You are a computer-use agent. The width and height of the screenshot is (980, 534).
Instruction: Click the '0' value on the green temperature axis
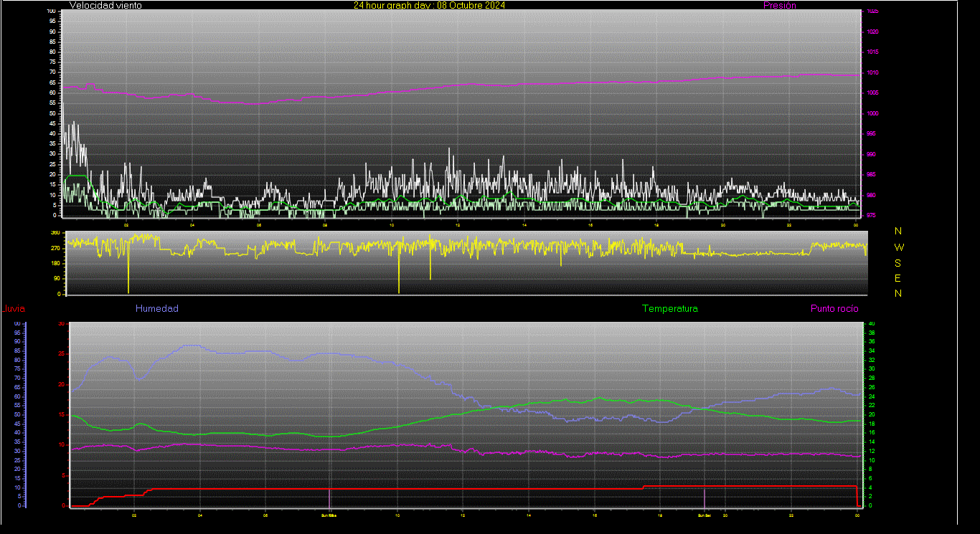[870, 505]
